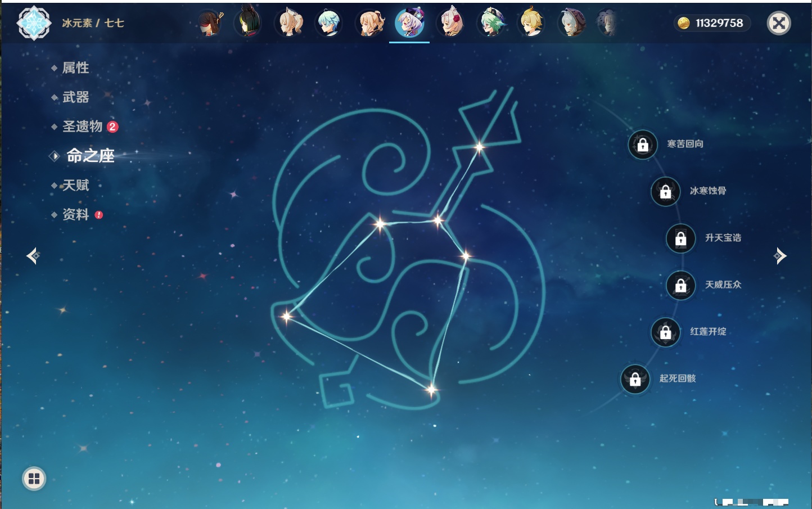Open locked constellation 冰寒蚀骨 icon
The height and width of the screenshot is (509, 812).
tap(665, 192)
